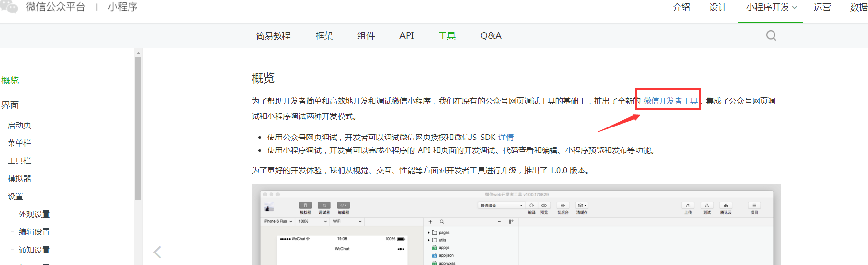868x265 pixels.
Task: Click the ellipsis icon above file tree
Action: 500,222
